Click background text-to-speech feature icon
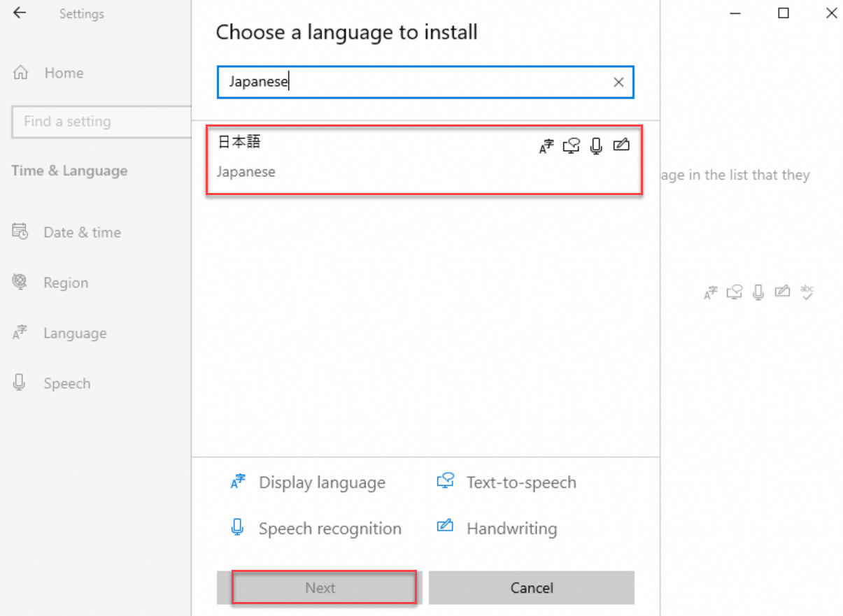The image size is (843, 616). pos(735,292)
